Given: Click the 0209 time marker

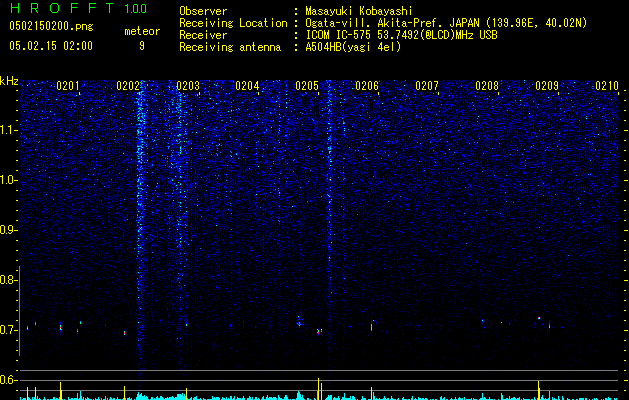Looking at the screenshot, I should click(x=547, y=85).
